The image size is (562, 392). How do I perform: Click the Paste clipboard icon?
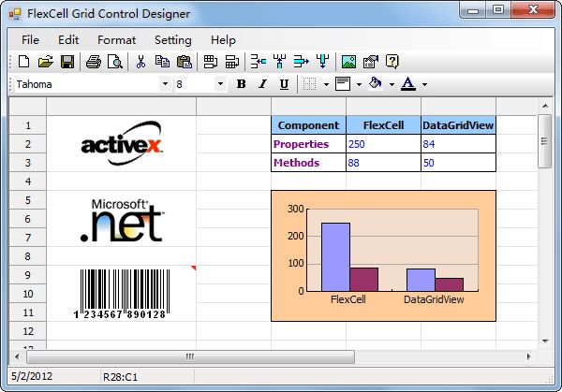[185, 63]
